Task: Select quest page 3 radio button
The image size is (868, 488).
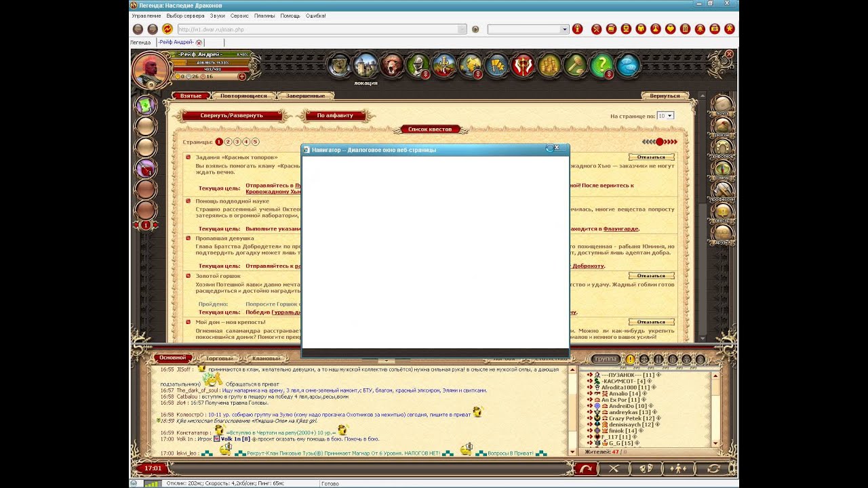Action: tap(237, 142)
